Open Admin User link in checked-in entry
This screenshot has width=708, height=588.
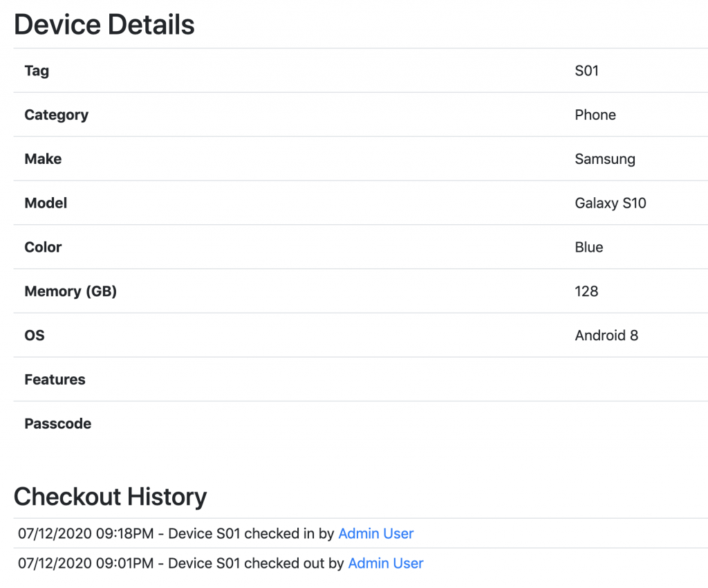point(375,534)
